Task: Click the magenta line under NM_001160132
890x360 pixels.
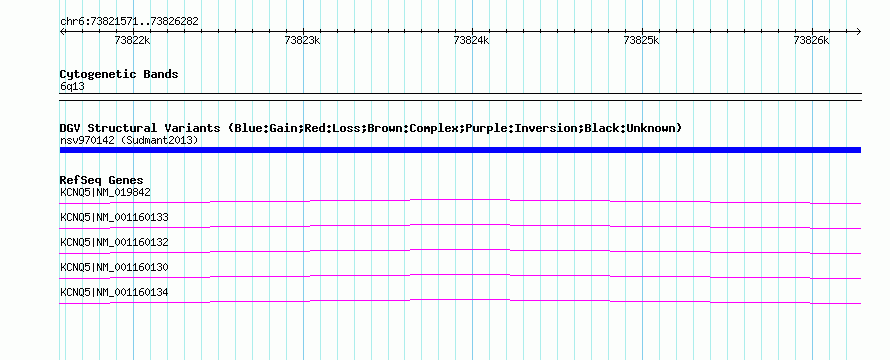Action: click(460, 251)
